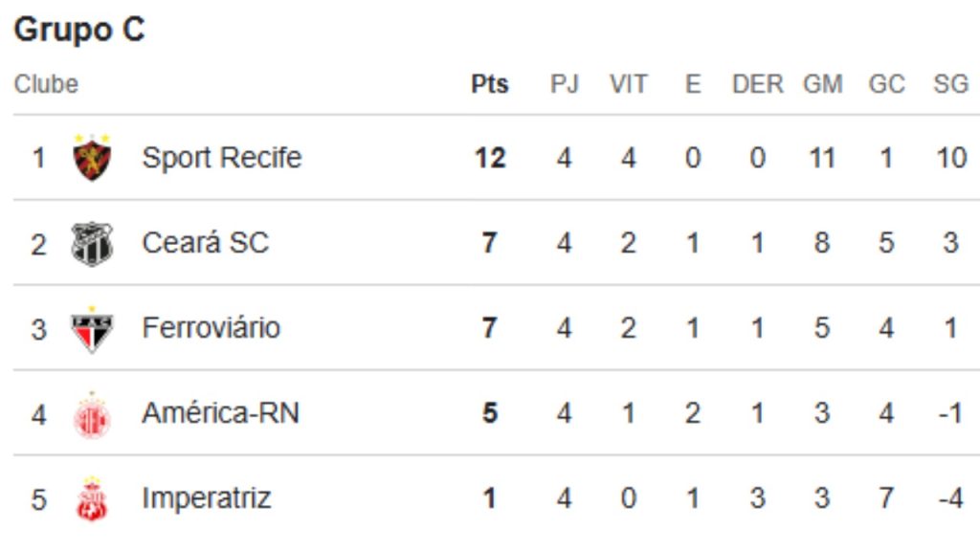Select the Ferroviário team name
The height and width of the screenshot is (551, 980).
click(211, 328)
